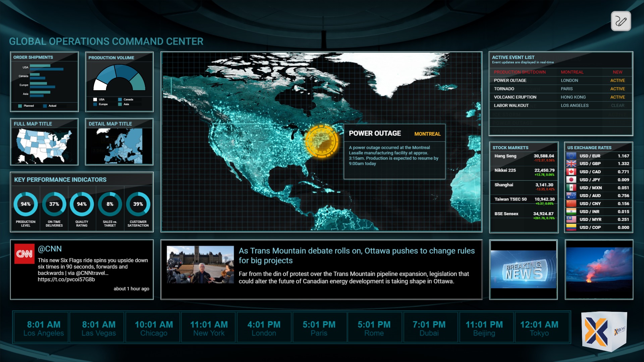
Task: Click the Power Outage London active event icon
Action: click(x=558, y=80)
